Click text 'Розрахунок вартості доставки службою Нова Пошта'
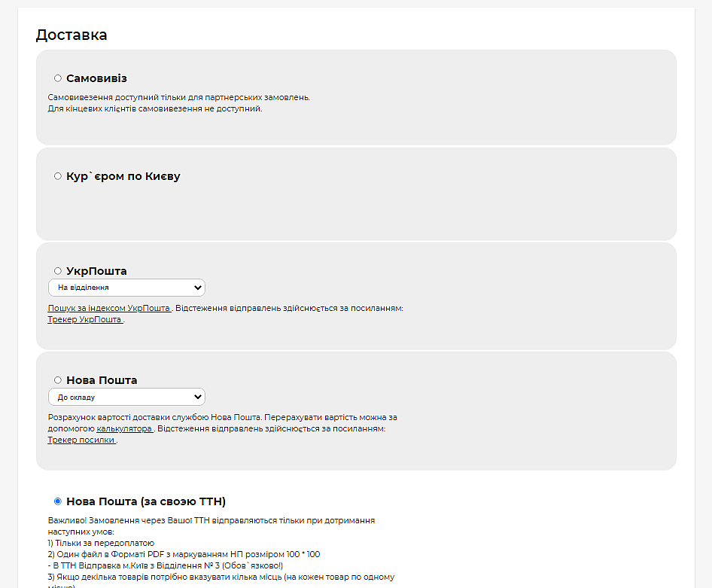712x588 pixels. click(155, 417)
